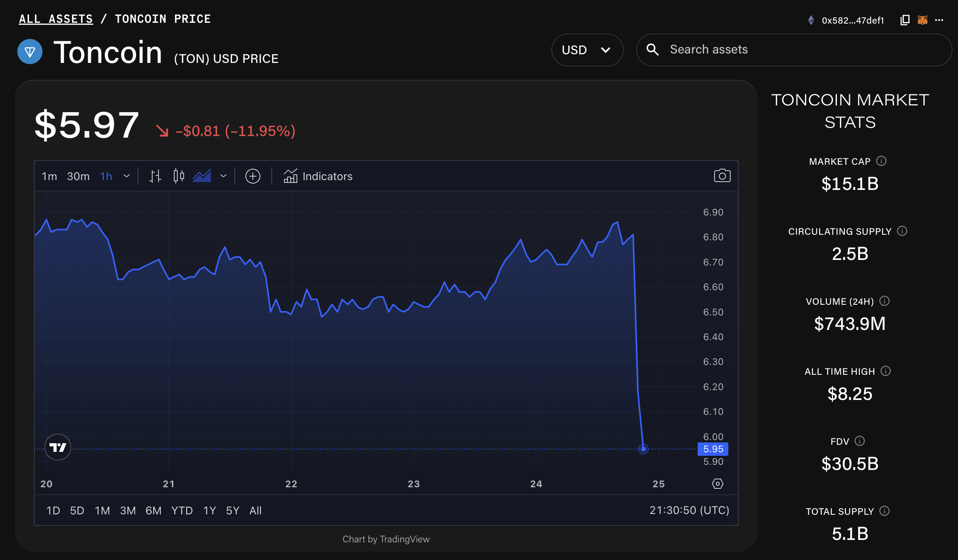Open chart settings via the gear icon
The width and height of the screenshot is (958, 560).
point(717,484)
